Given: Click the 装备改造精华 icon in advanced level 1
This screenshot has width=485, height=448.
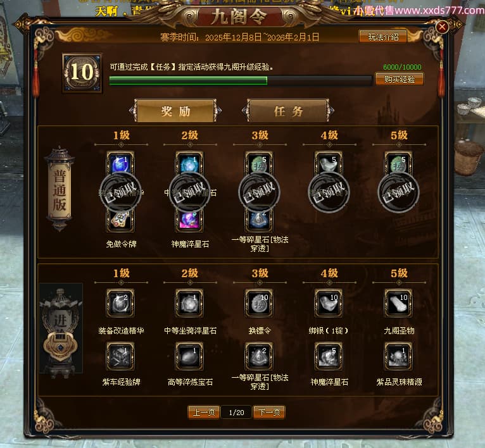Looking at the screenshot, I should (120, 303).
